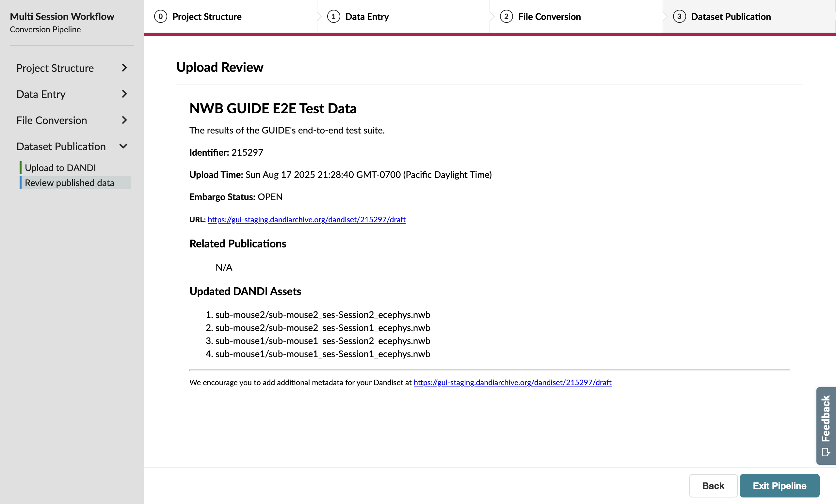Expand the File Conversion sidebar chevron
836x504 pixels.
pos(124,120)
